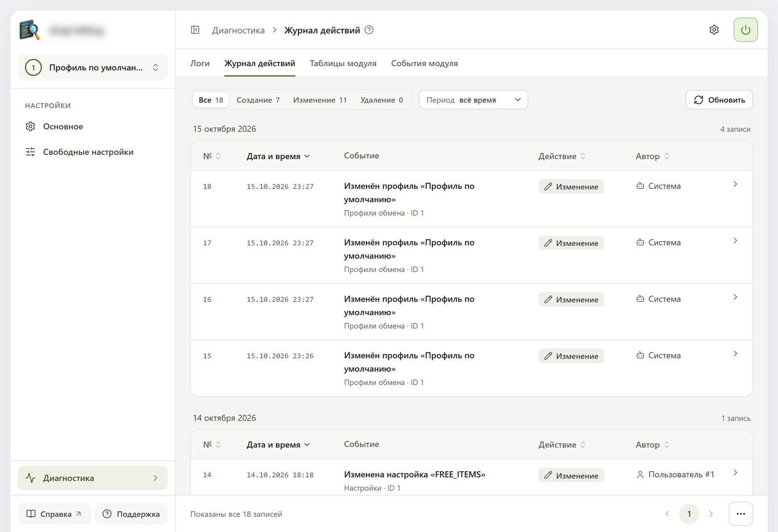Click the green power button
The height and width of the screenshot is (532, 778).
pyautogui.click(x=745, y=30)
